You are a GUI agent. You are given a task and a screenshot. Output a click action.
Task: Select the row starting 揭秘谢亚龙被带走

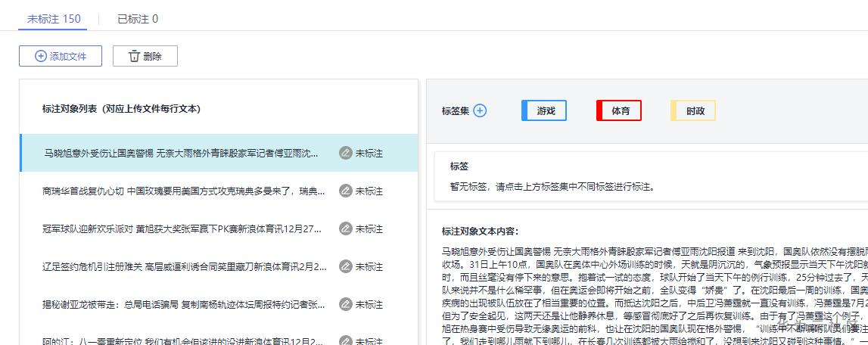coord(219,304)
